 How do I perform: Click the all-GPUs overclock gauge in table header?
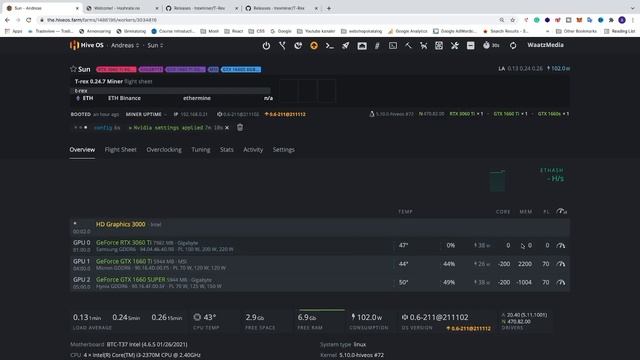coord(562,211)
